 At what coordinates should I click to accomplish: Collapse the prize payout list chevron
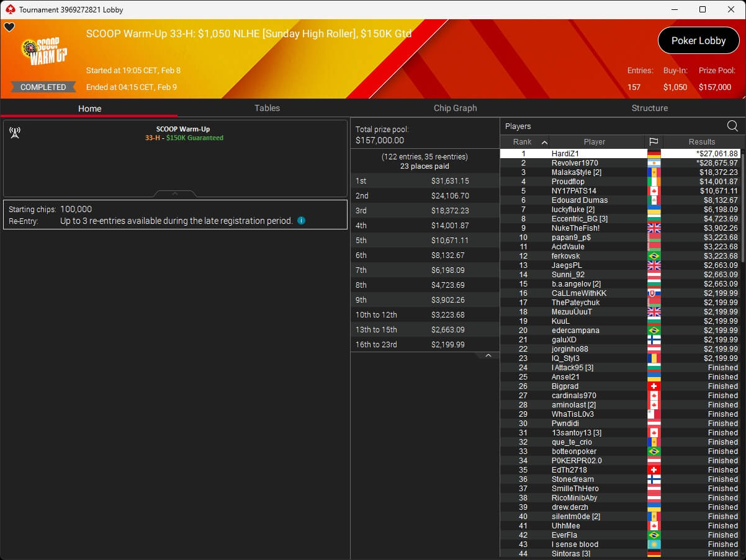488,355
